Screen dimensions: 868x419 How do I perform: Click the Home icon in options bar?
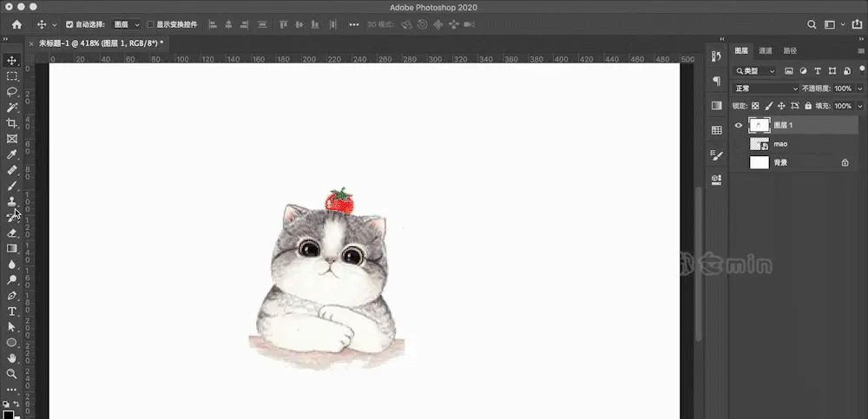tap(16, 24)
